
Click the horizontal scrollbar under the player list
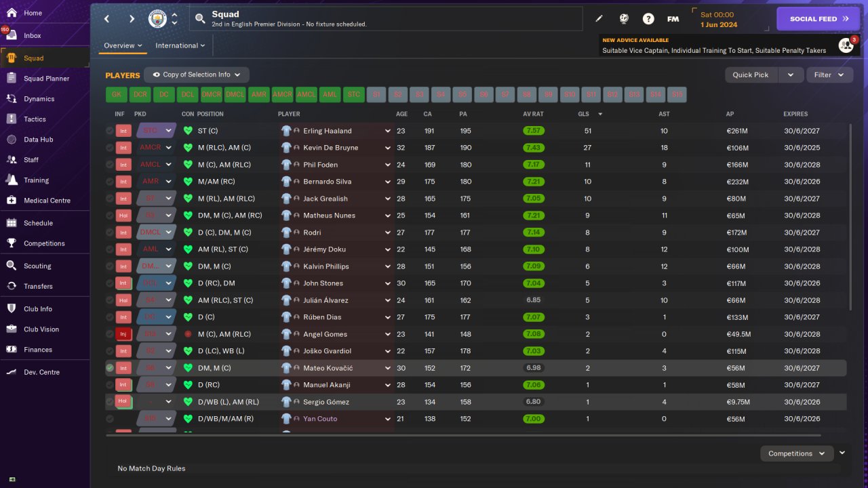[x=462, y=435]
